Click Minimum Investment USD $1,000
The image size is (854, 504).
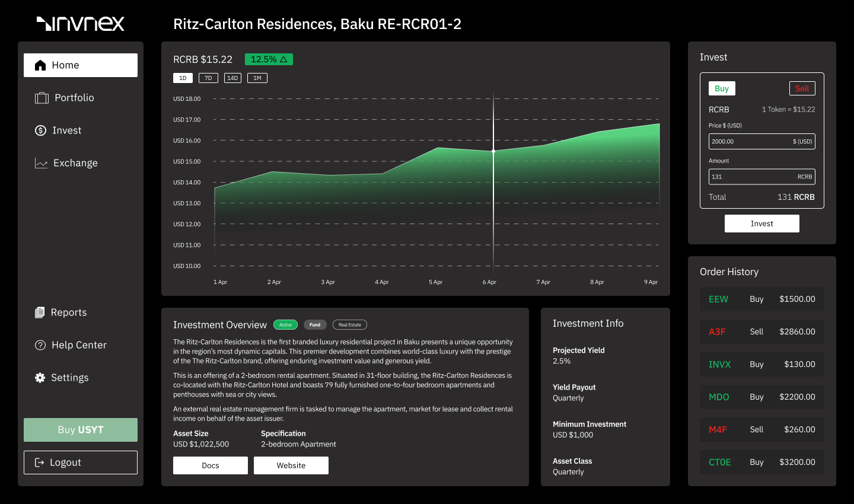pos(573,435)
